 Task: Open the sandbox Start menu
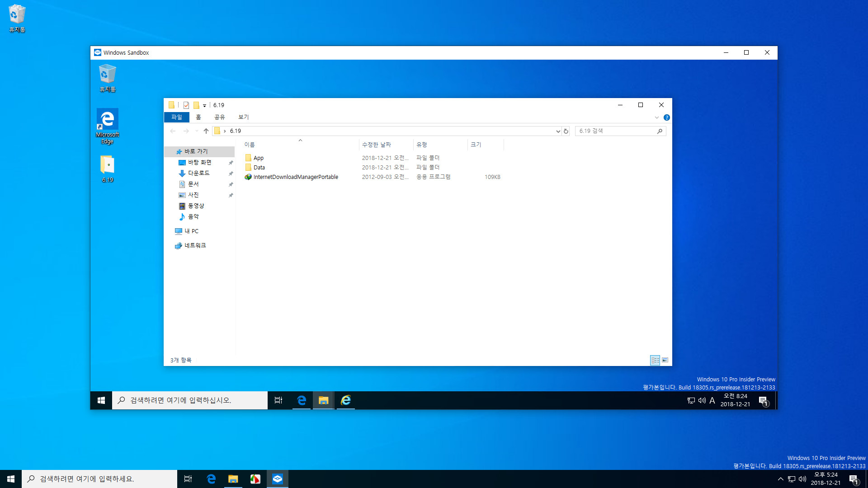[x=101, y=400]
